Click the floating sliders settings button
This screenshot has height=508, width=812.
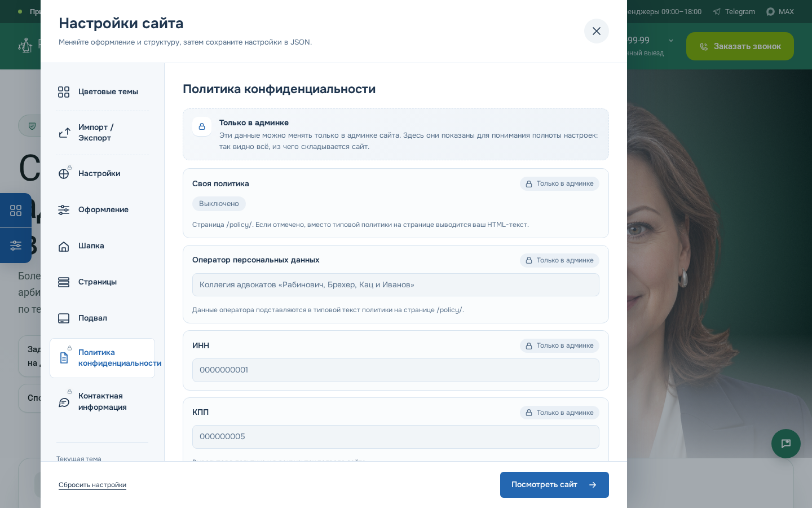click(x=16, y=246)
